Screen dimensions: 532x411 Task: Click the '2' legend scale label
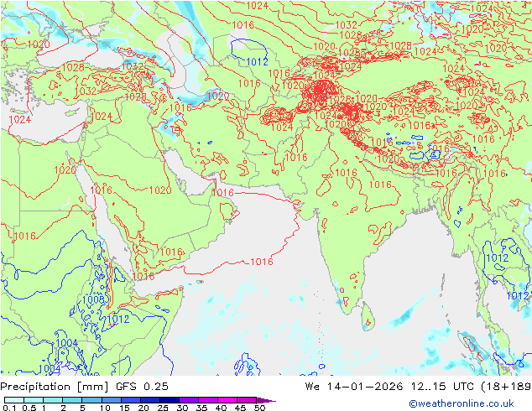[x=63, y=408]
